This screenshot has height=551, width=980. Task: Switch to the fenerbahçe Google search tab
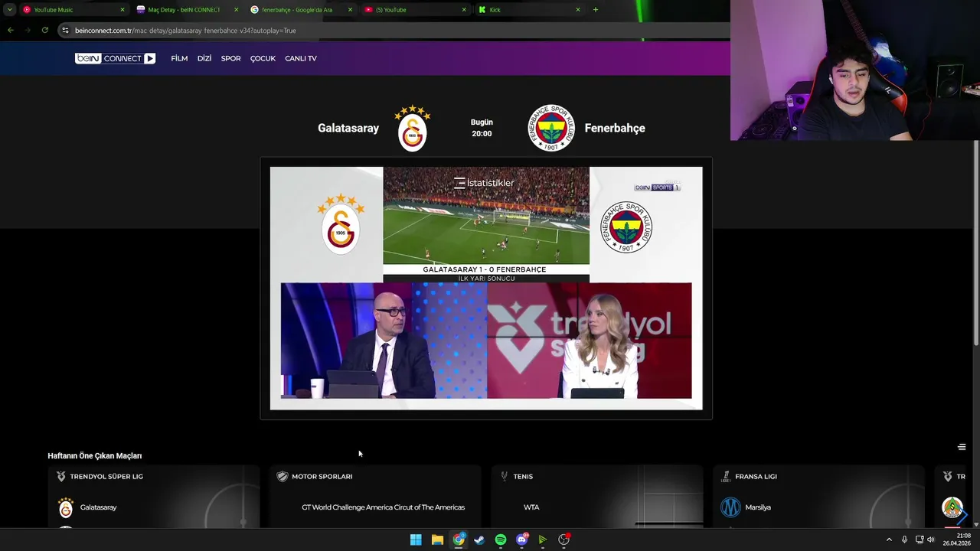(302, 10)
